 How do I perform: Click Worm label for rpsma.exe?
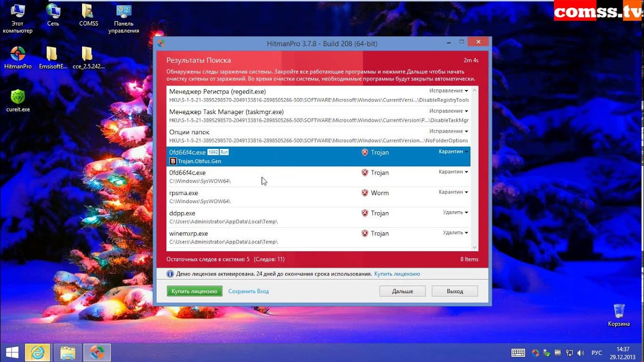tap(380, 193)
